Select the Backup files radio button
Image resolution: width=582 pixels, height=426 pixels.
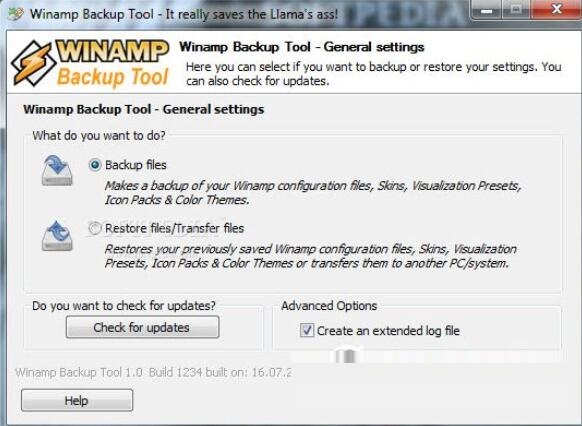[x=95, y=165]
